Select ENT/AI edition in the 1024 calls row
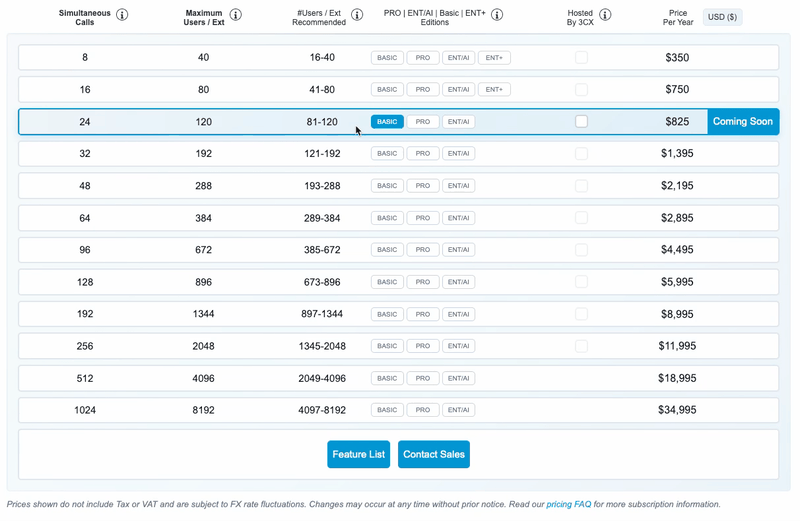The width and height of the screenshot is (800, 521). (459, 410)
